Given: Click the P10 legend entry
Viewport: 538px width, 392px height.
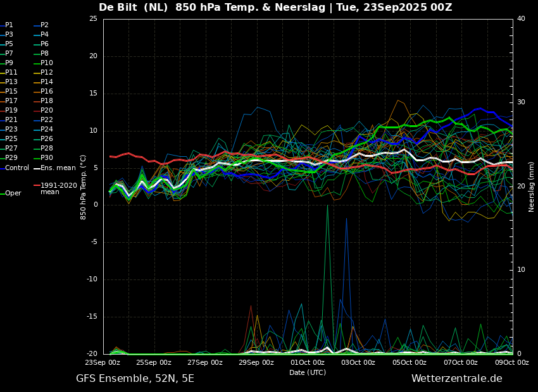Looking at the screenshot, I should [x=43, y=63].
